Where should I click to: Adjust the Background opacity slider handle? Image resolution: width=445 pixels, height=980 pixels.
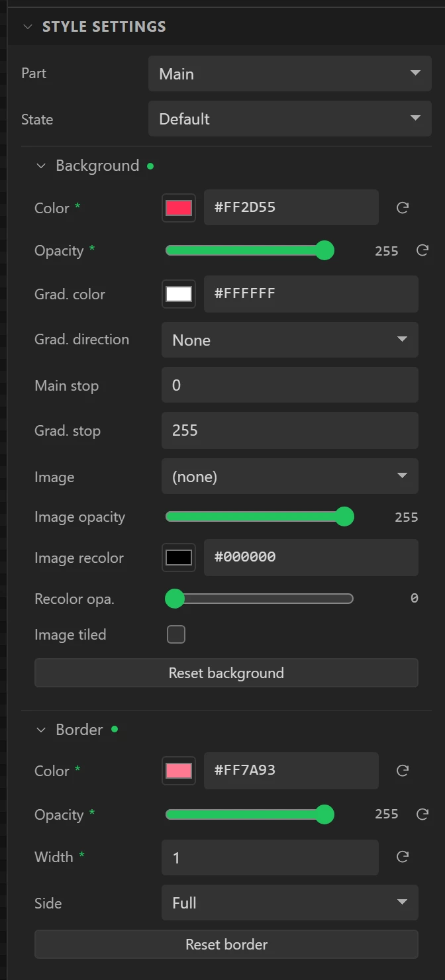click(x=324, y=250)
